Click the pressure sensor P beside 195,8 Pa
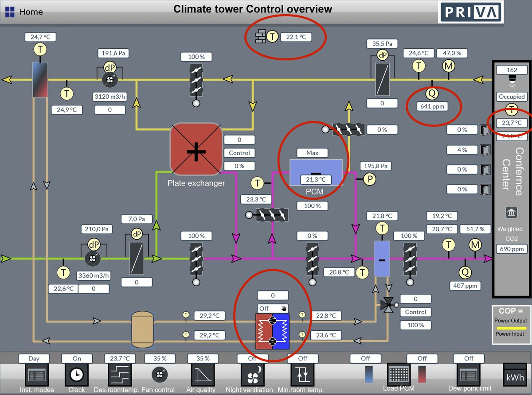The height and width of the screenshot is (395, 532). tap(369, 179)
